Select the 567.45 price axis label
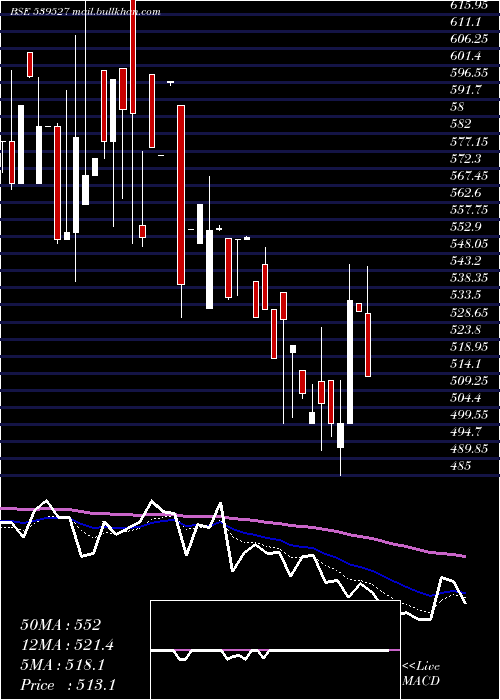This screenshot has width=500, height=700. pos(469,176)
